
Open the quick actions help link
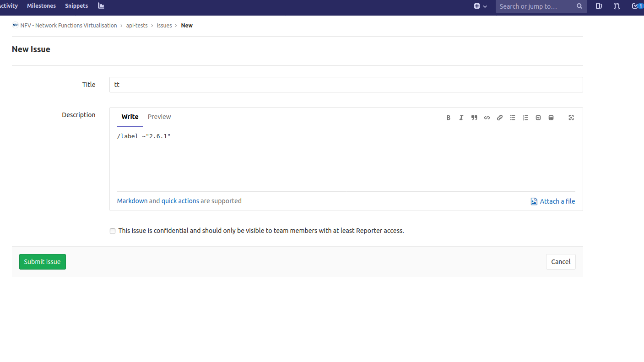(x=180, y=201)
